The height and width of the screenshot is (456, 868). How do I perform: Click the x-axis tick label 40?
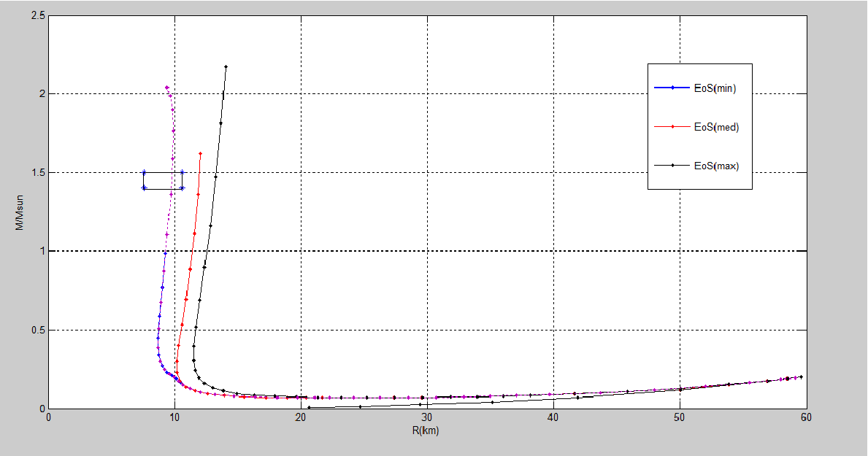[x=553, y=418]
